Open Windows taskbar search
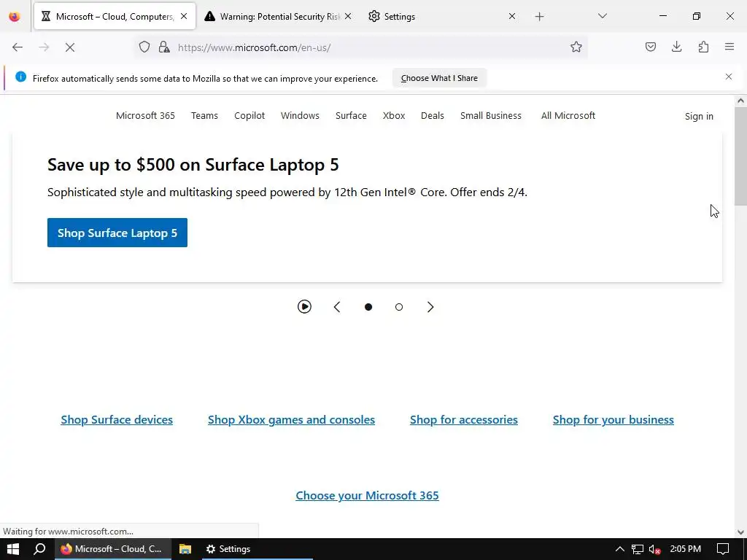The image size is (747, 560). pyautogui.click(x=39, y=549)
